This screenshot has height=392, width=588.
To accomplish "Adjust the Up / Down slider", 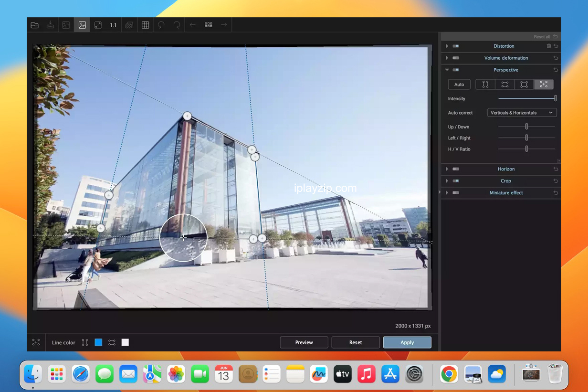I will coord(526,127).
